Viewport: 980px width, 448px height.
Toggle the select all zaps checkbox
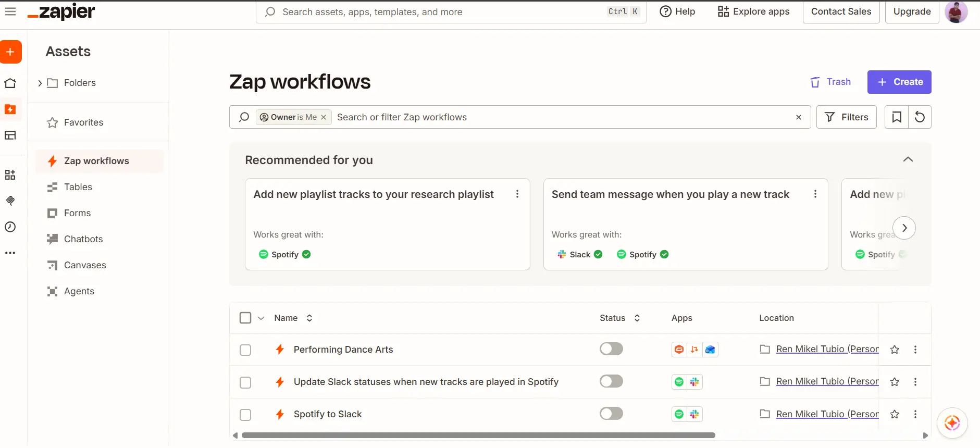(x=245, y=318)
